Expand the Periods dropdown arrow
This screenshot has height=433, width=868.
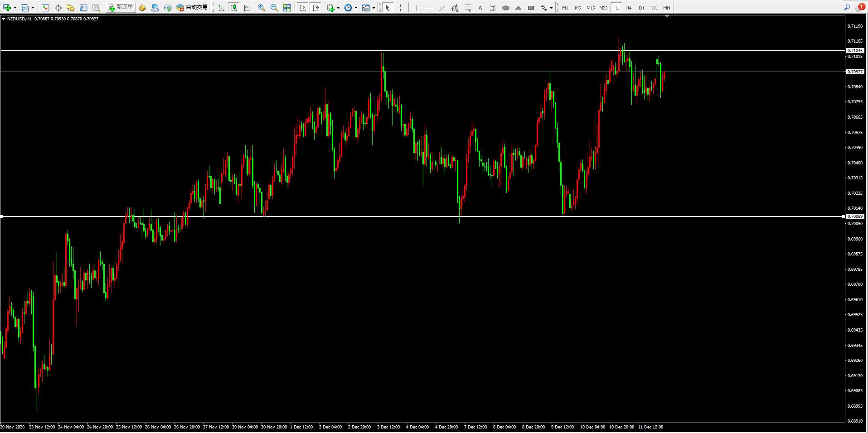[x=356, y=8]
